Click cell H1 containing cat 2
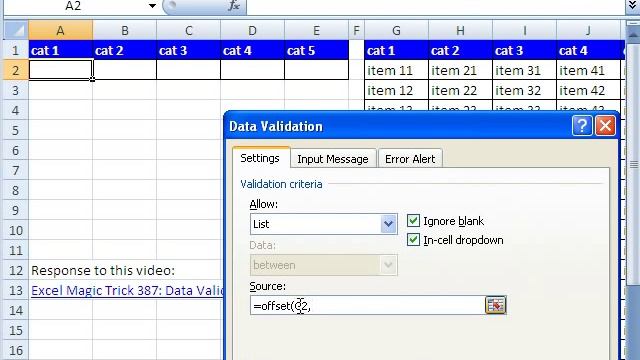 tap(460, 50)
